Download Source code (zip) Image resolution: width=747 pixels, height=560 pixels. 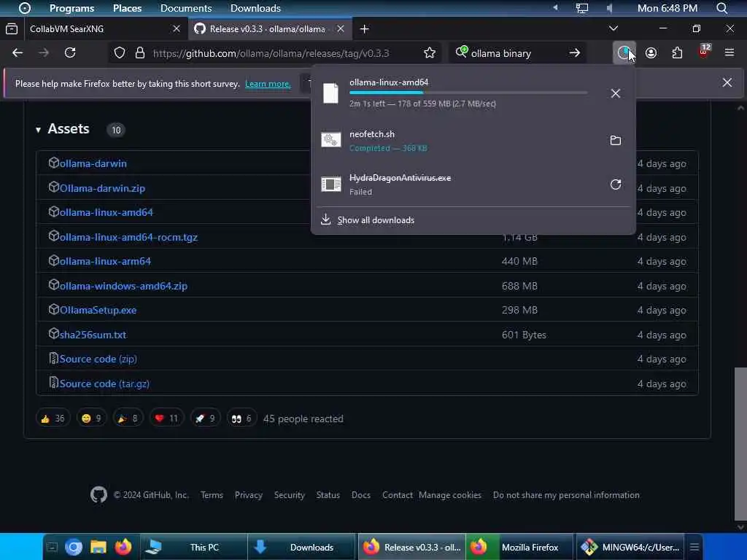point(98,359)
